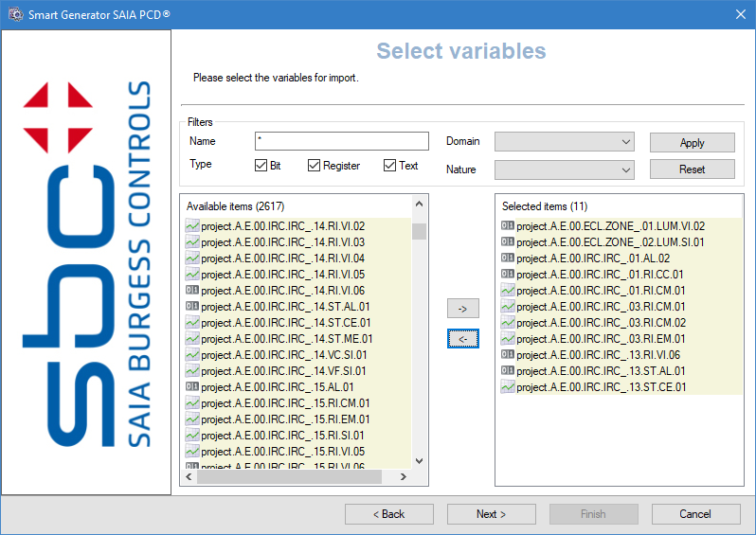
Task: Open the Domain dropdown
Action: coord(564,142)
